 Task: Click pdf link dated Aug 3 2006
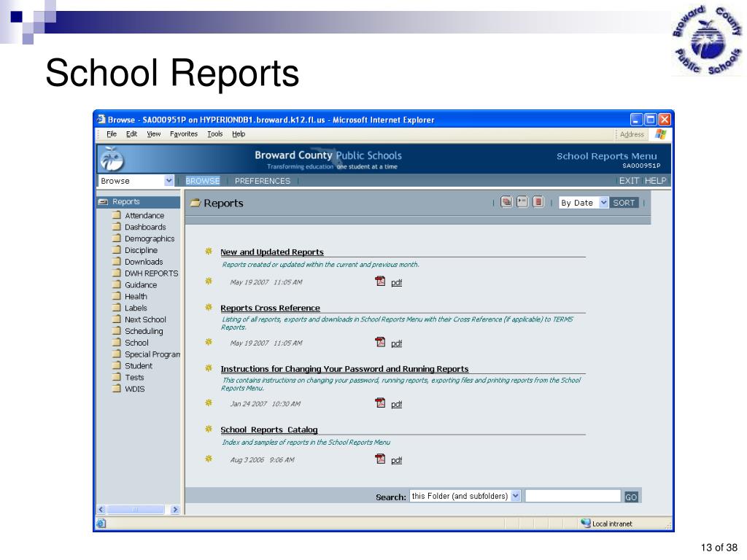(396, 461)
